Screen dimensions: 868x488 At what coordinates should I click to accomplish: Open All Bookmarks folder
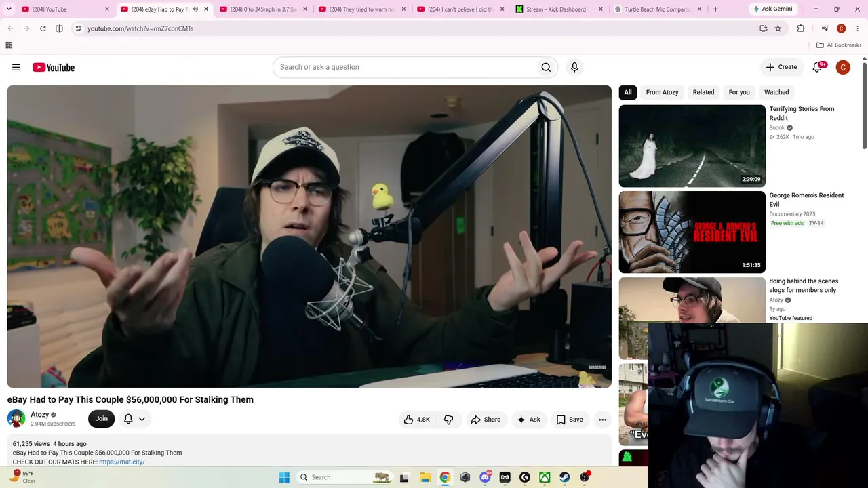(839, 45)
